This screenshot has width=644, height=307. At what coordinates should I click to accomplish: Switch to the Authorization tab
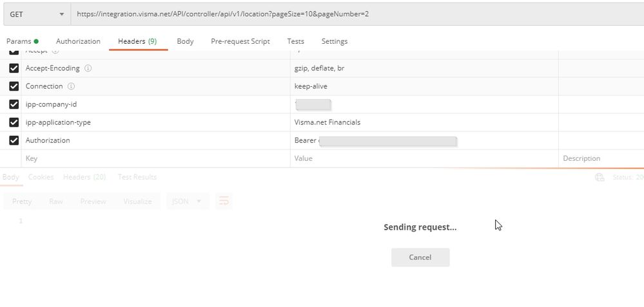point(78,41)
